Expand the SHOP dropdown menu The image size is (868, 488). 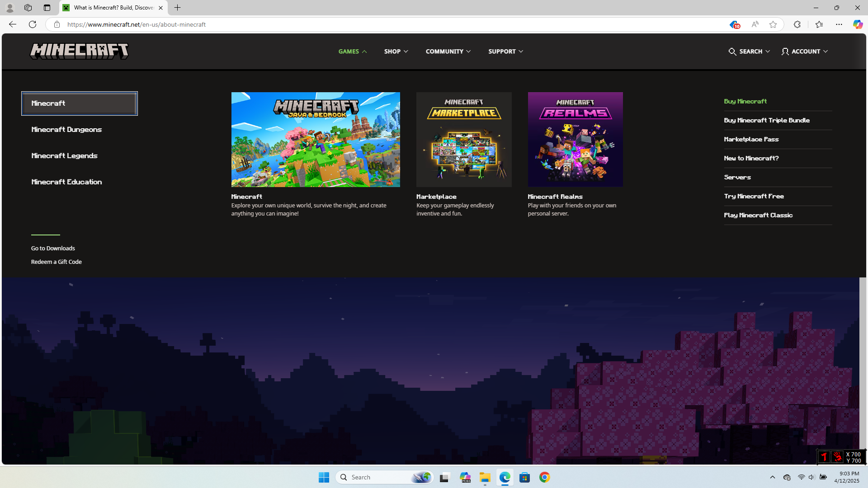(396, 52)
